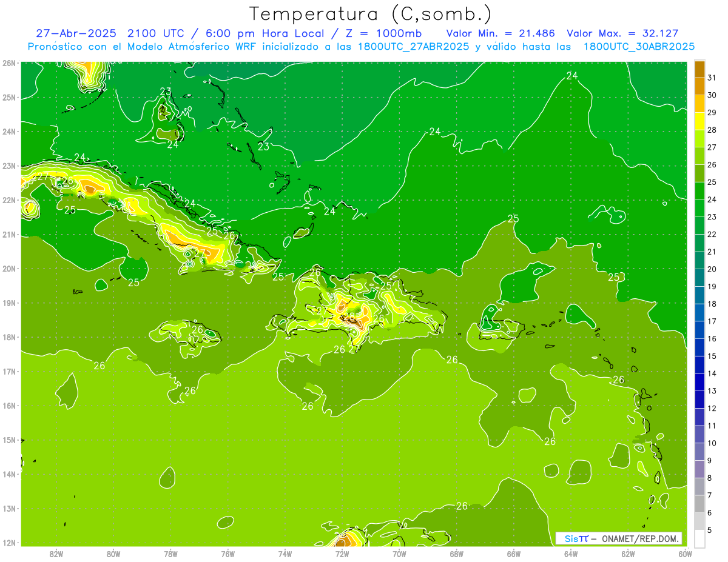Click the '80W' longitude axis label
Viewport: 728px width, 562px height.
113,554
